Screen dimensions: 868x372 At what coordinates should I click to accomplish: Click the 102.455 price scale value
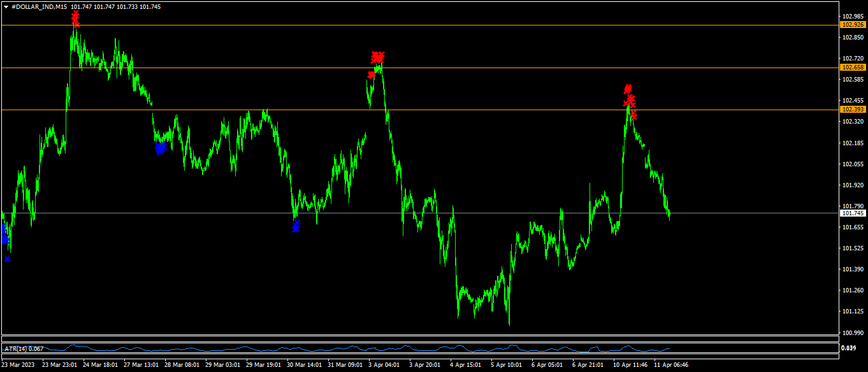pos(853,101)
